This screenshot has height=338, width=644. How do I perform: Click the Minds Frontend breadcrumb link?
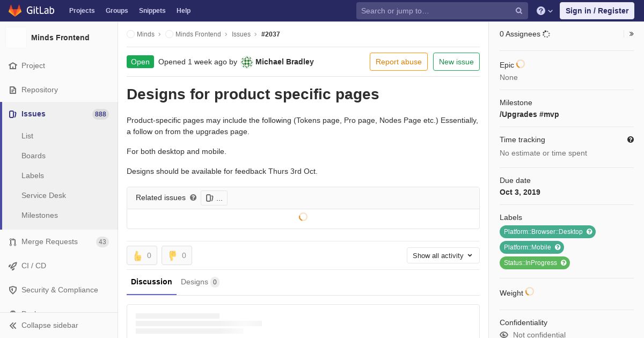198,34
